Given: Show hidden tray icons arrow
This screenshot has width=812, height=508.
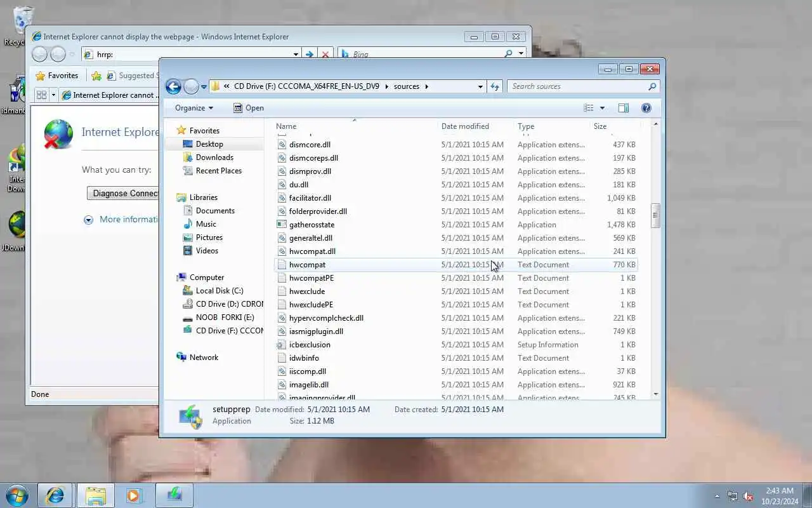Looking at the screenshot, I should pyautogui.click(x=717, y=496).
